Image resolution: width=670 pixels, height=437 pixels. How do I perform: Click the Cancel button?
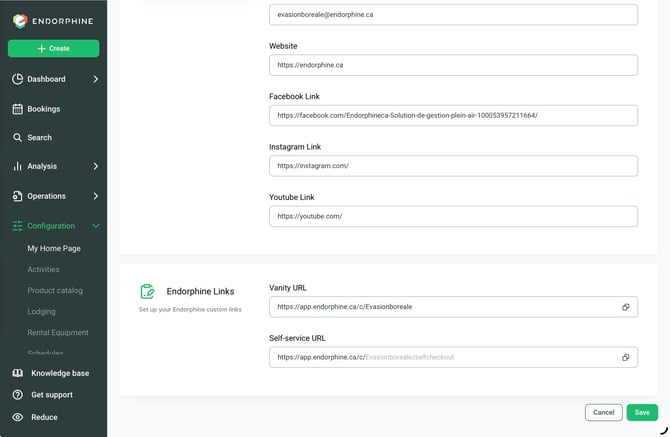click(603, 412)
